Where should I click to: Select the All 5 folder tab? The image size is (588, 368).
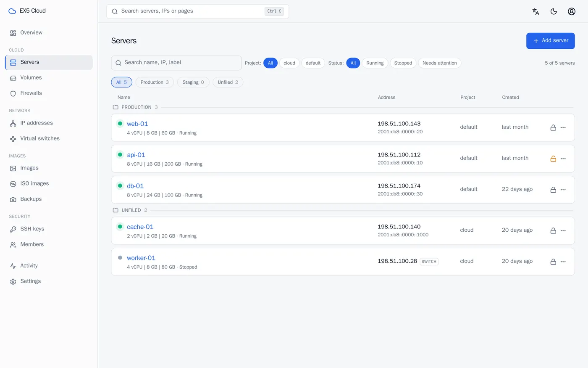[x=122, y=82]
